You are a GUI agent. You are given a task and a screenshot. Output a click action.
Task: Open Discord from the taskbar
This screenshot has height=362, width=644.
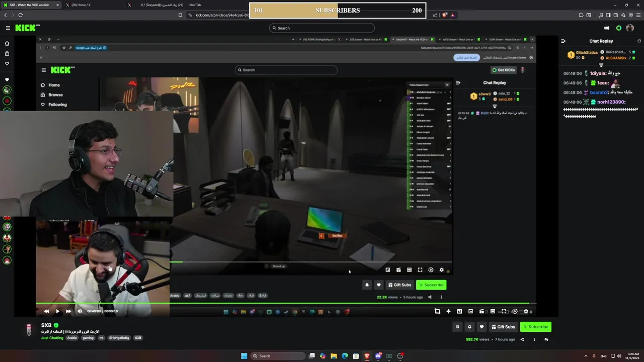point(378,356)
